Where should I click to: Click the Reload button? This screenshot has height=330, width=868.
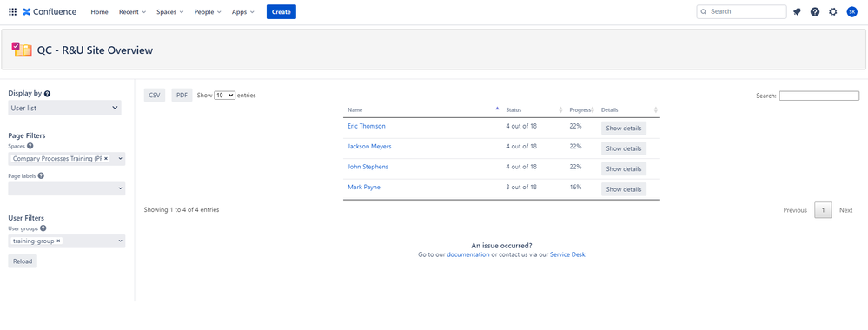click(23, 261)
